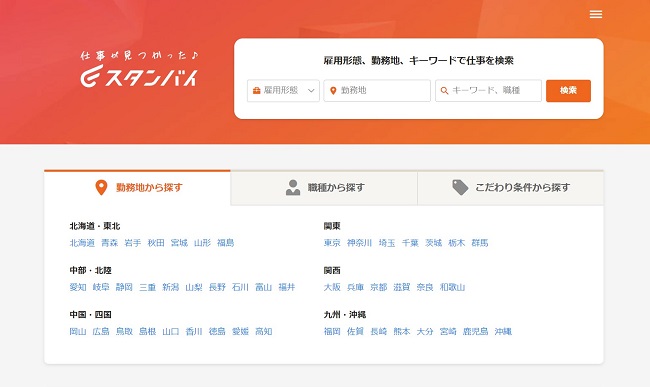This screenshot has width=650, height=387.
Task: Choose 山口 from 中国・四国
Action: tap(171, 331)
